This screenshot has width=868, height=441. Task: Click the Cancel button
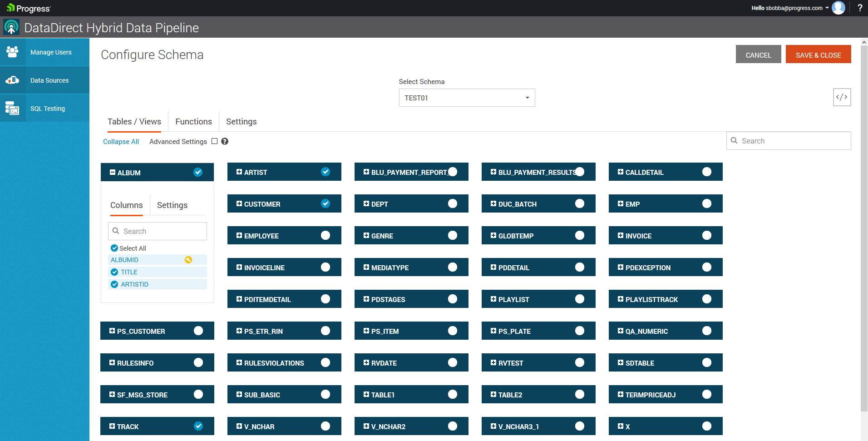pos(758,55)
